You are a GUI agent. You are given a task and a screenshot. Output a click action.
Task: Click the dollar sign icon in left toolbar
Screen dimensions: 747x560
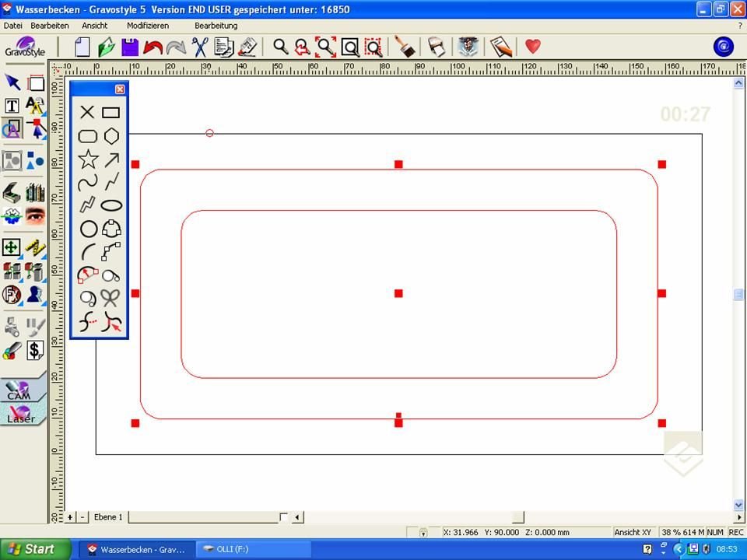point(35,351)
